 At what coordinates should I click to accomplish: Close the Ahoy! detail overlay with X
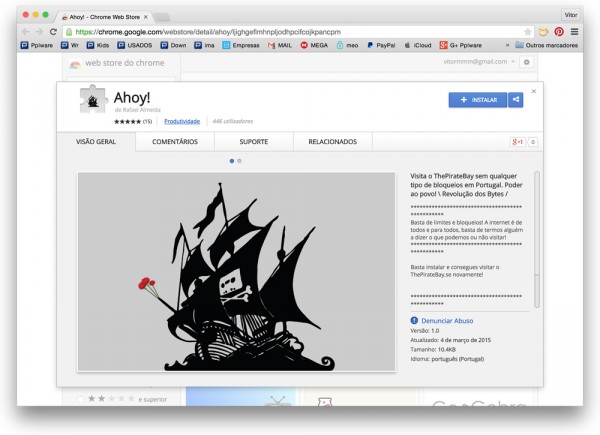pyautogui.click(x=534, y=91)
